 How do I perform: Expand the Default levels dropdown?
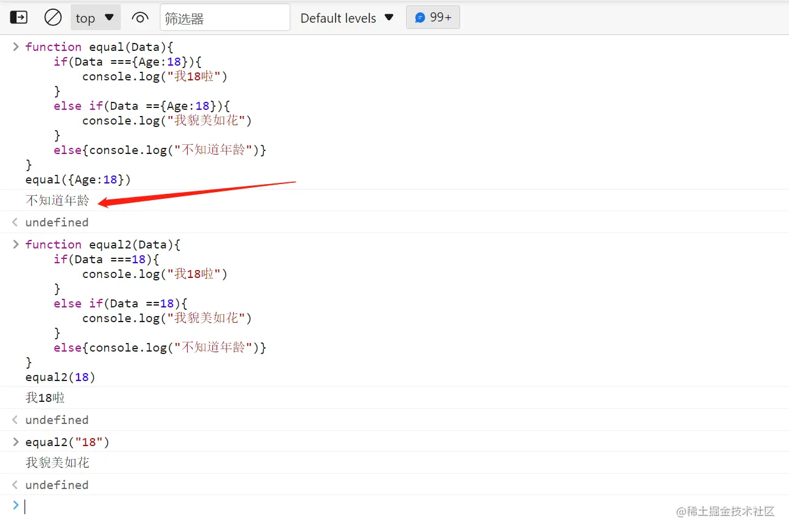[347, 18]
